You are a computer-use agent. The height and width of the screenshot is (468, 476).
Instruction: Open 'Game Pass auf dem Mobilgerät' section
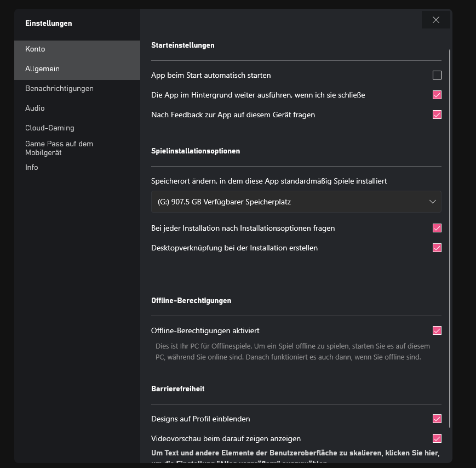[x=59, y=148]
